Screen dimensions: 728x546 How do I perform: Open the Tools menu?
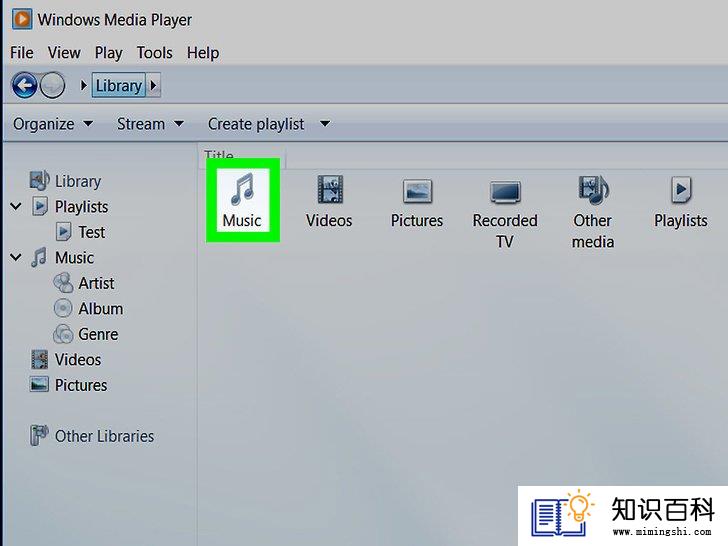click(x=155, y=53)
